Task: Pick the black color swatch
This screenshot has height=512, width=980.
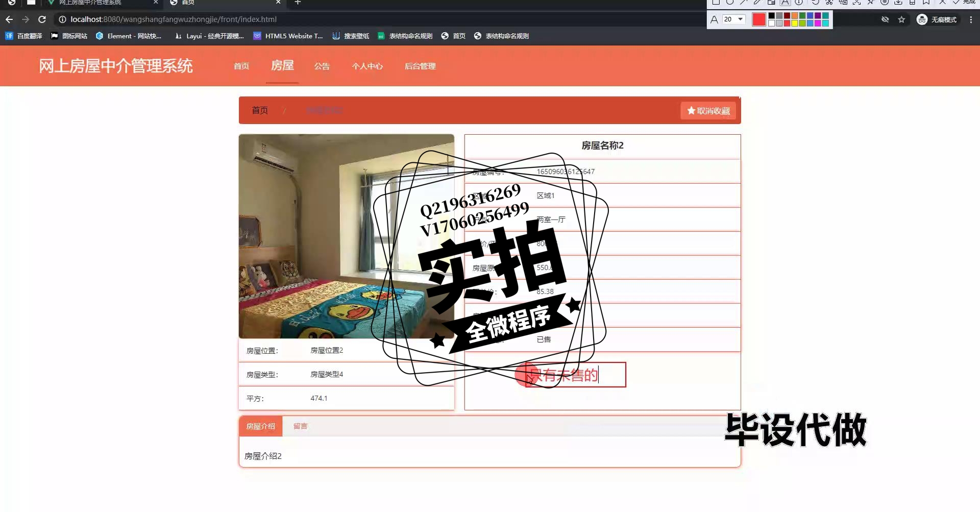Action: pos(772,15)
